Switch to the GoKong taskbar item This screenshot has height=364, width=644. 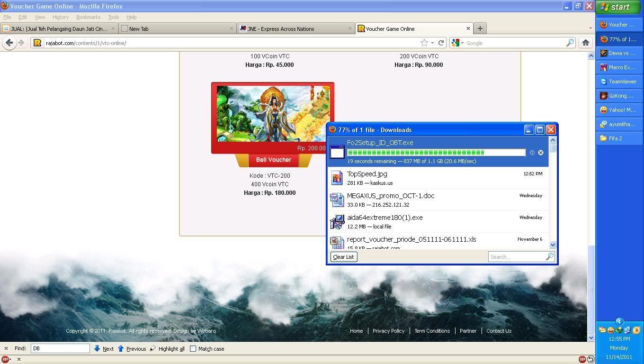(x=618, y=96)
